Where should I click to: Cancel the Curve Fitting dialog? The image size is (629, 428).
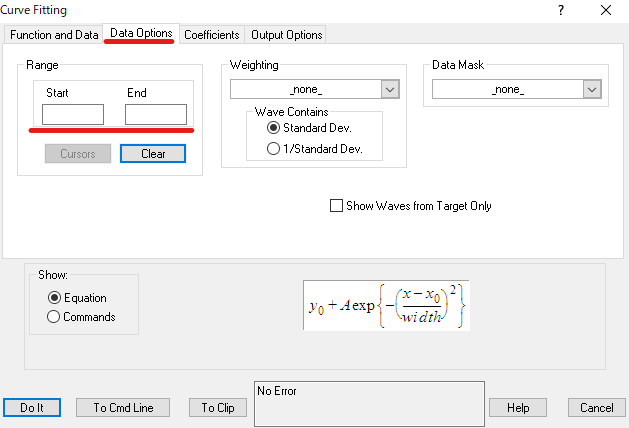click(x=597, y=407)
